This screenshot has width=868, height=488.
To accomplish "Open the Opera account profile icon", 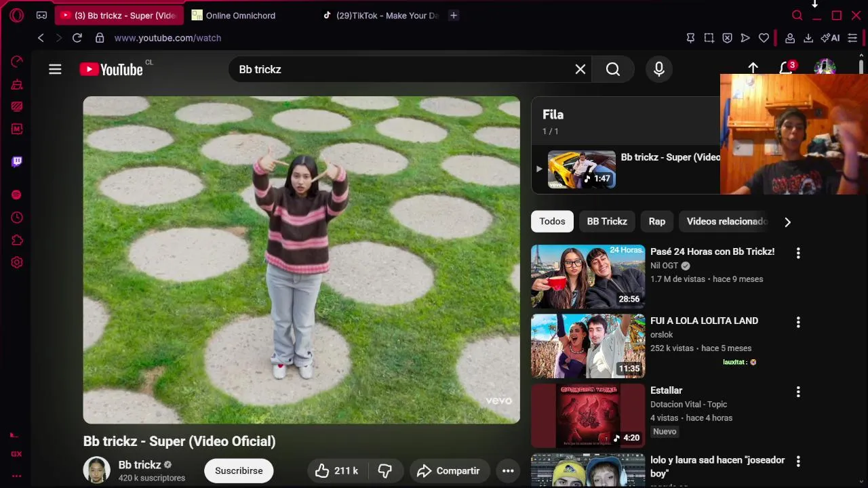I will [790, 38].
